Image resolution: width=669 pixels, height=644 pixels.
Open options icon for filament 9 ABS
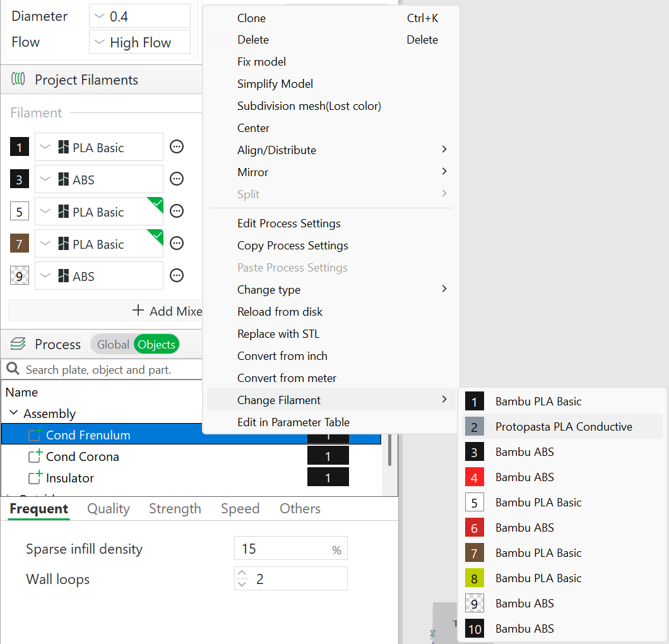click(177, 276)
